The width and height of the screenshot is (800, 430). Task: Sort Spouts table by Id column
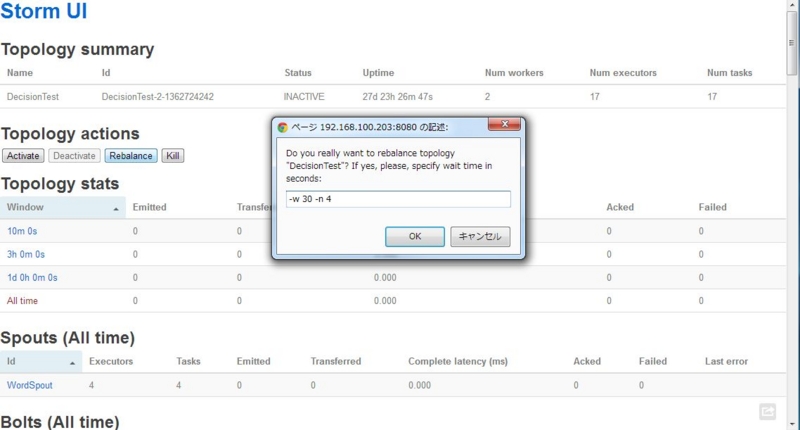(41, 361)
